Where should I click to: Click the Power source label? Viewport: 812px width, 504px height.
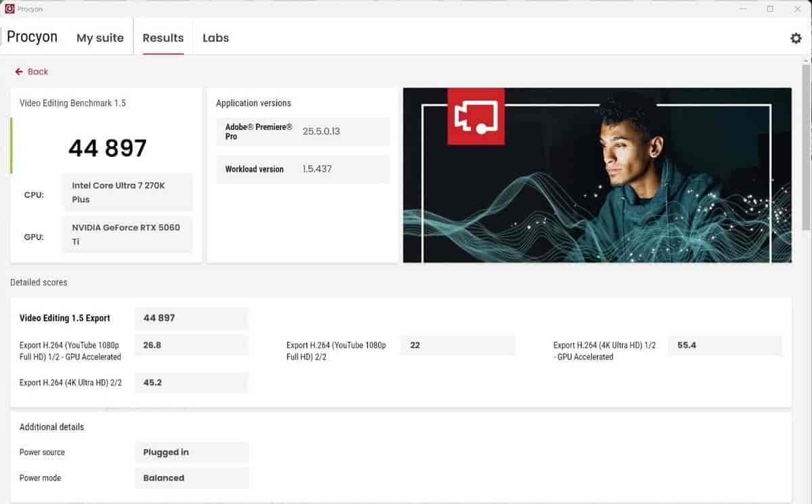42,453
